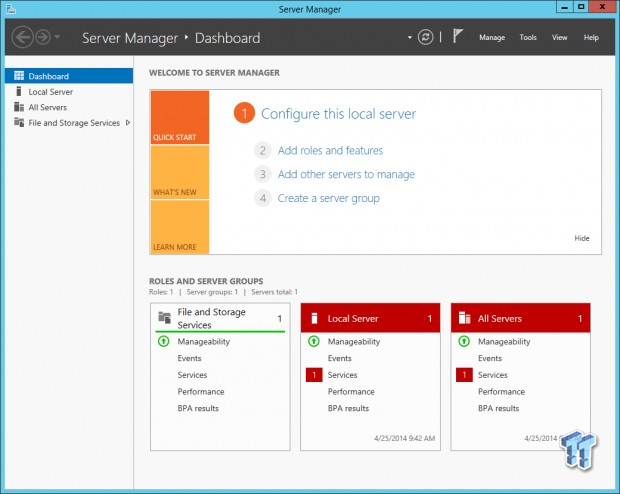Click the orange step 1 circle
This screenshot has height=494, width=620.
244,113
